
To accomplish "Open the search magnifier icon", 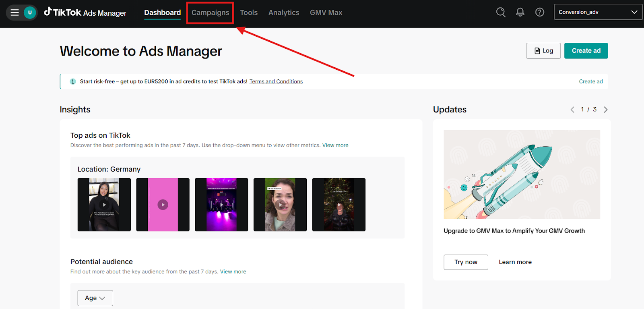I will pos(501,12).
